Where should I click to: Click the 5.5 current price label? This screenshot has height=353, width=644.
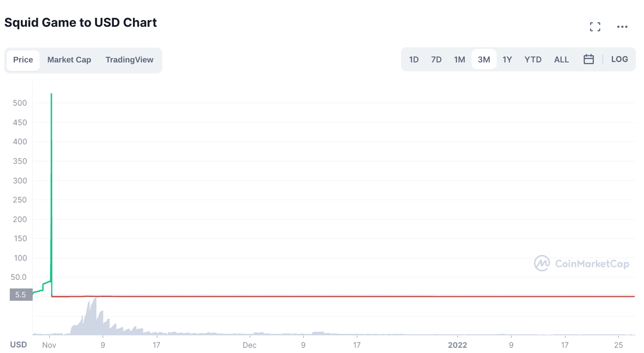coord(21,295)
